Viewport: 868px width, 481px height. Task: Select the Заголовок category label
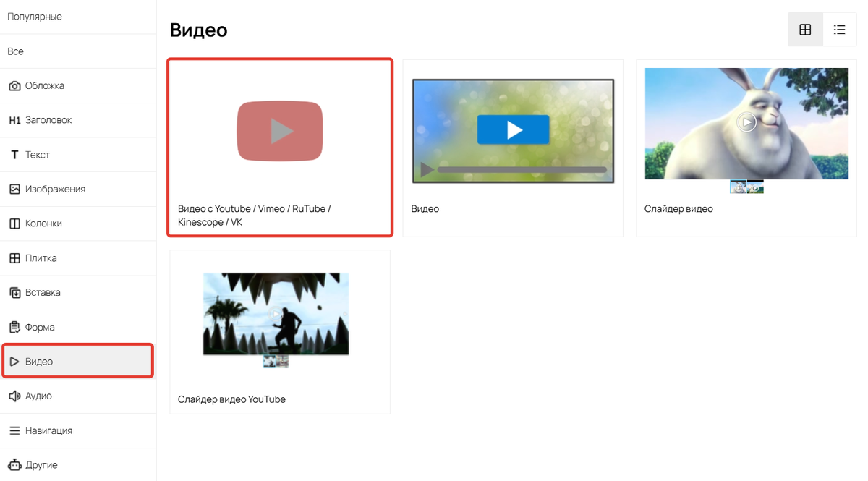click(x=48, y=120)
